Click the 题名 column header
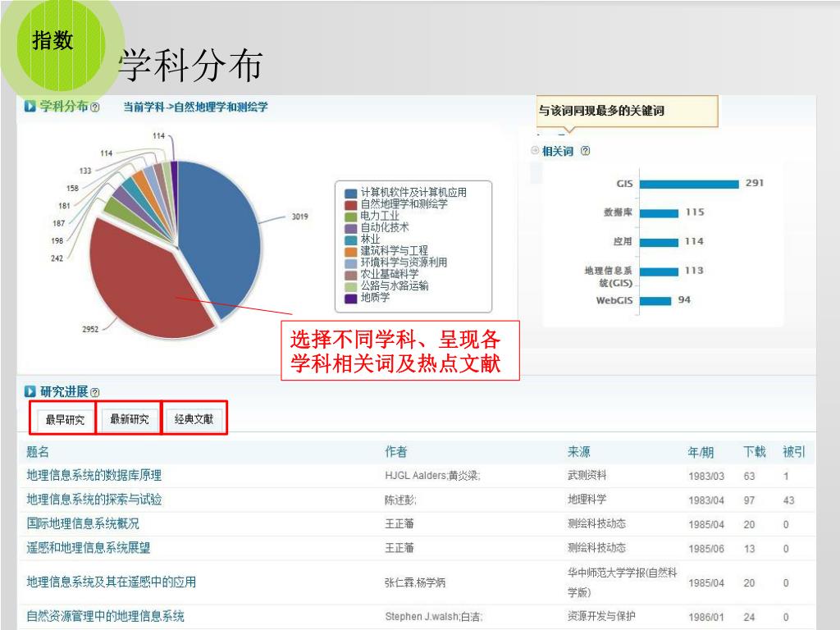The width and height of the screenshot is (840, 630). point(38,452)
